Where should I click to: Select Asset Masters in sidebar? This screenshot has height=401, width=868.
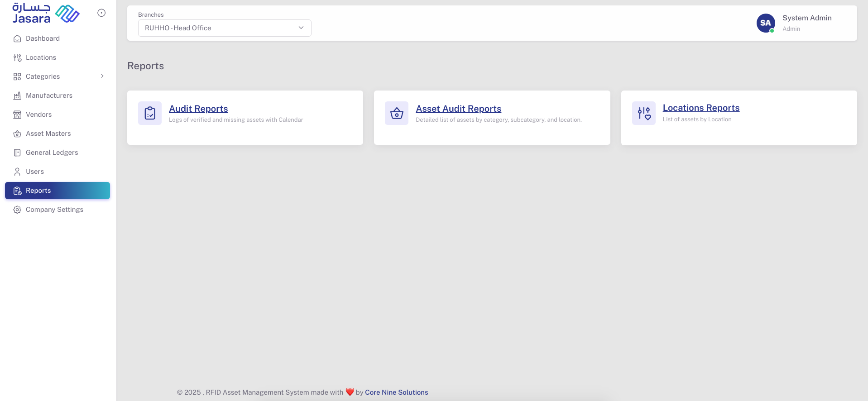[x=48, y=134]
